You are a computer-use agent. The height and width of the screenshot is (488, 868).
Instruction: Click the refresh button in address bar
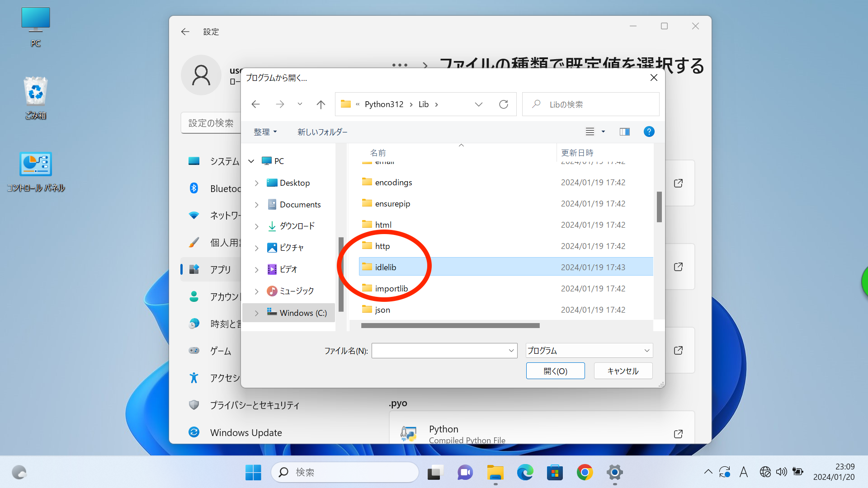coord(503,104)
